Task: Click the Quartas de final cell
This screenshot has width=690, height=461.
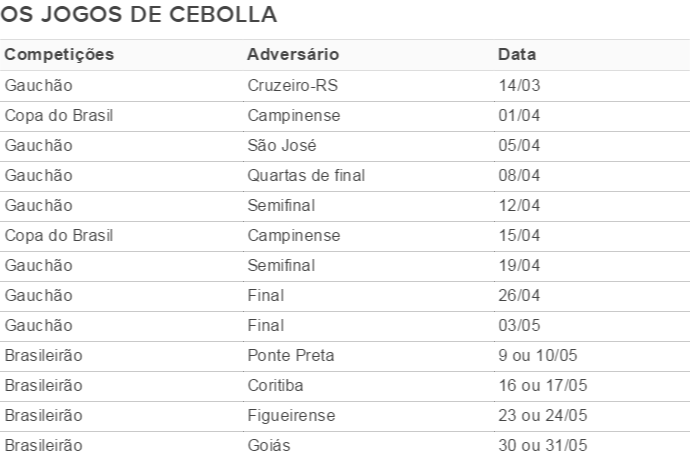Action: [306, 176]
